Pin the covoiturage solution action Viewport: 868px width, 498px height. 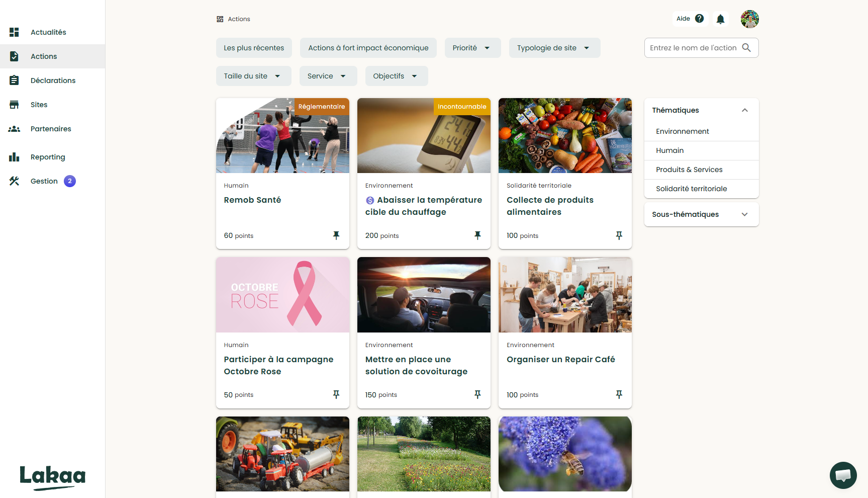point(477,395)
